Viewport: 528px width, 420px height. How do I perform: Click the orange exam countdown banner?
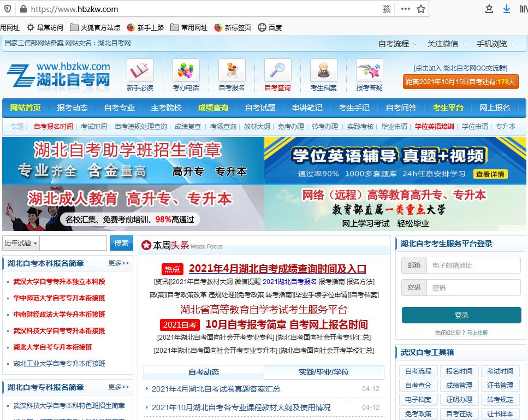point(460,82)
